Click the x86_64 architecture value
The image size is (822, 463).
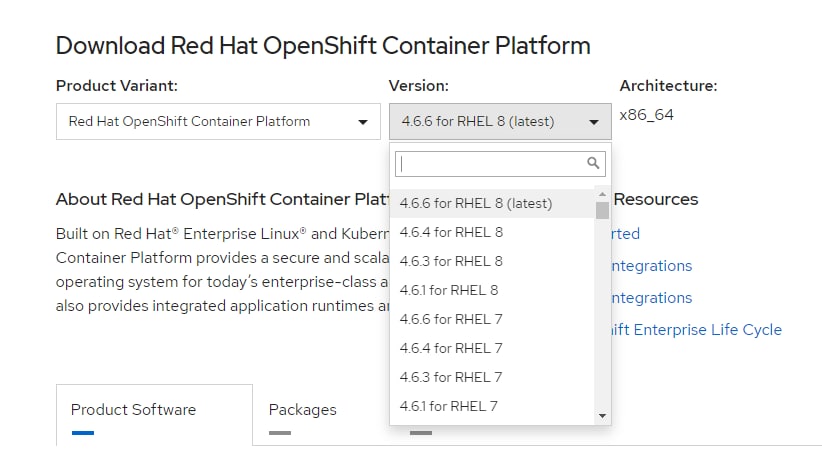pos(646,115)
